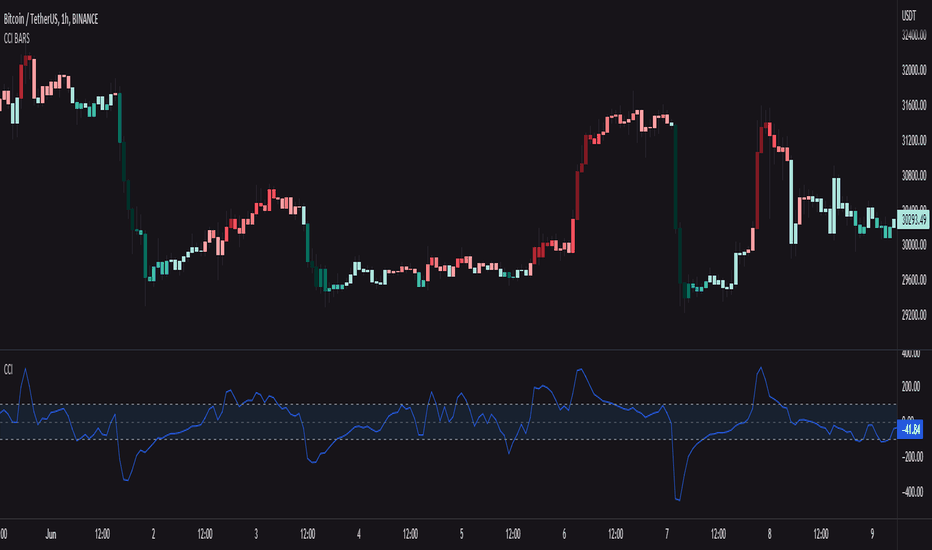Click the Jun date label on time axis

tap(51, 534)
